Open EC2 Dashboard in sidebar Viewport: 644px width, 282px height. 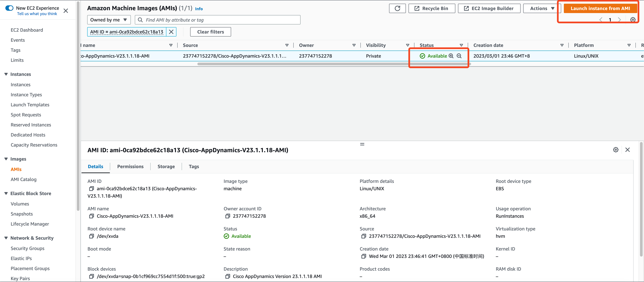(x=27, y=30)
